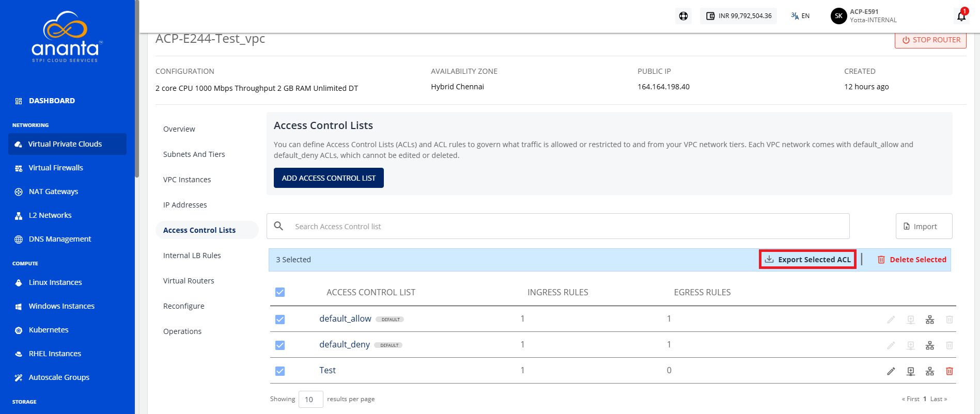The height and width of the screenshot is (414, 980).
Task: Export the selected ACLs
Action: tap(807, 260)
